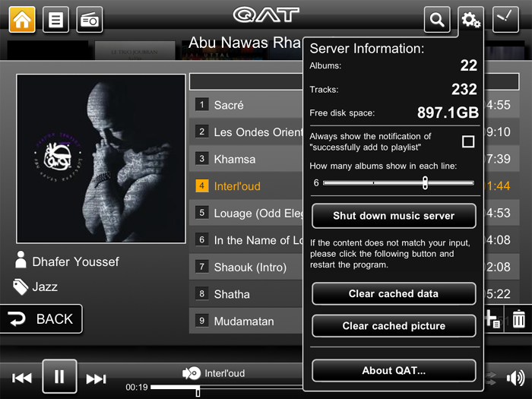532x399 pixels.
Task: Select track 3 Khamsa
Action: pos(246,159)
